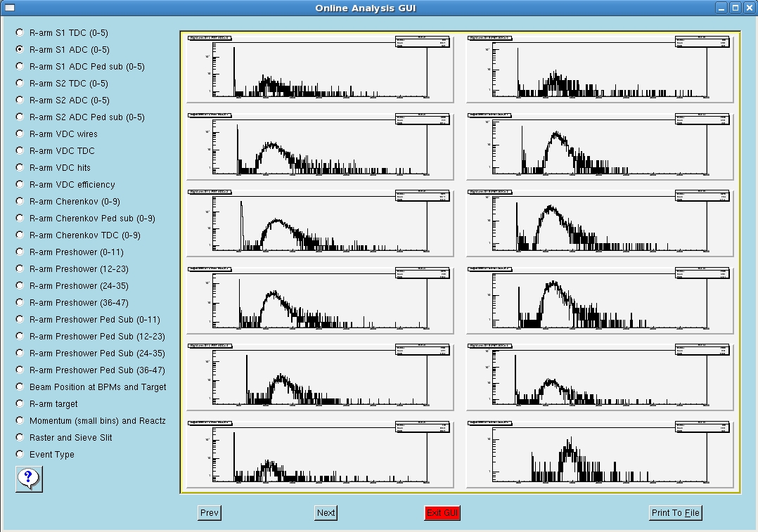758x532 pixels.
Task: Click fifth-row left histogram plot
Action: [320, 377]
